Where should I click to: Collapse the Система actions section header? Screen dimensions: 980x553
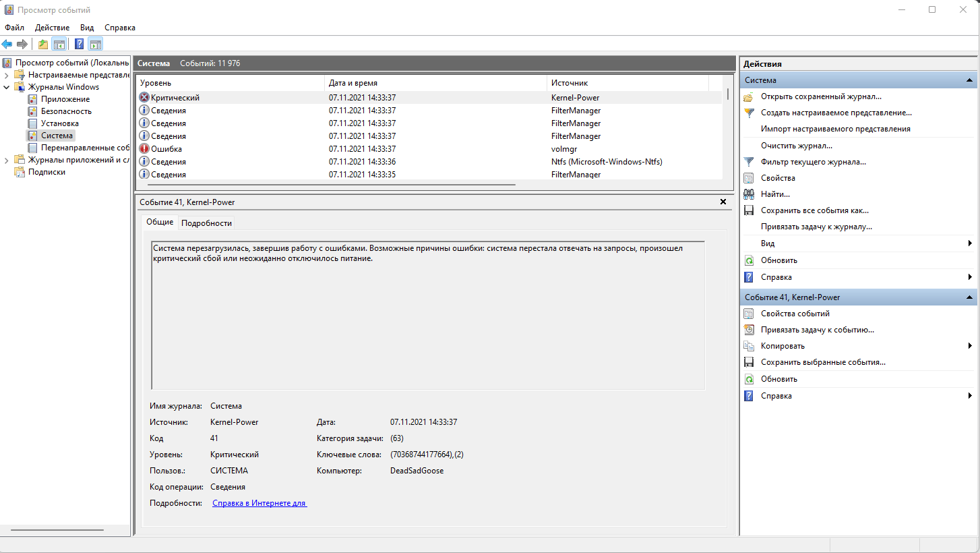point(969,80)
